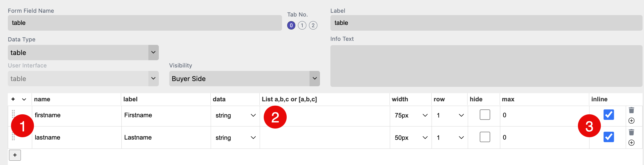This screenshot has height=165, width=644.
Task: Delete the lastname row with trash icon
Action: [631, 133]
